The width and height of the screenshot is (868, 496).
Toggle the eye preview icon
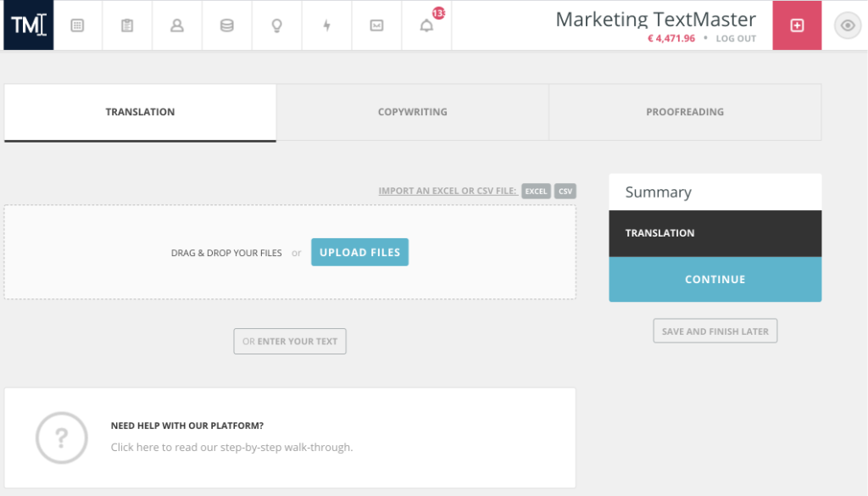847,25
